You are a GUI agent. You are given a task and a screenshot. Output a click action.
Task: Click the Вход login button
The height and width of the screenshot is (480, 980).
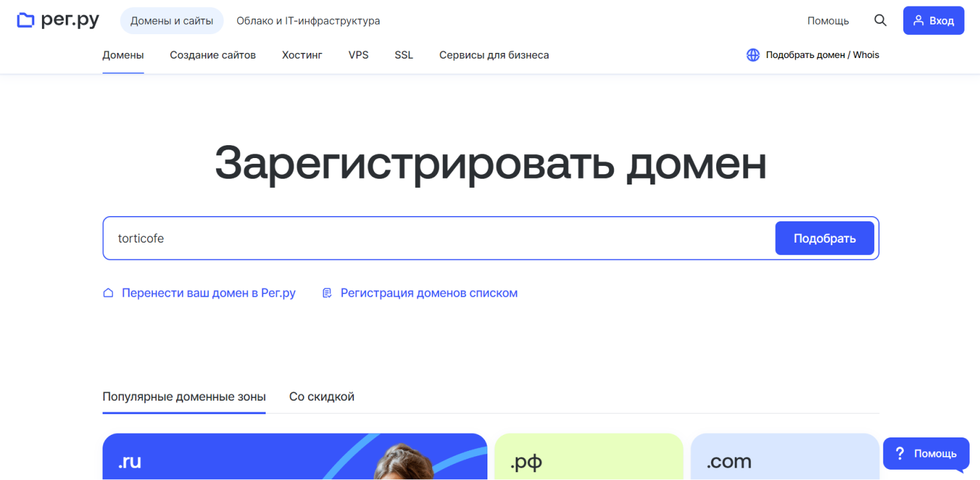934,21
